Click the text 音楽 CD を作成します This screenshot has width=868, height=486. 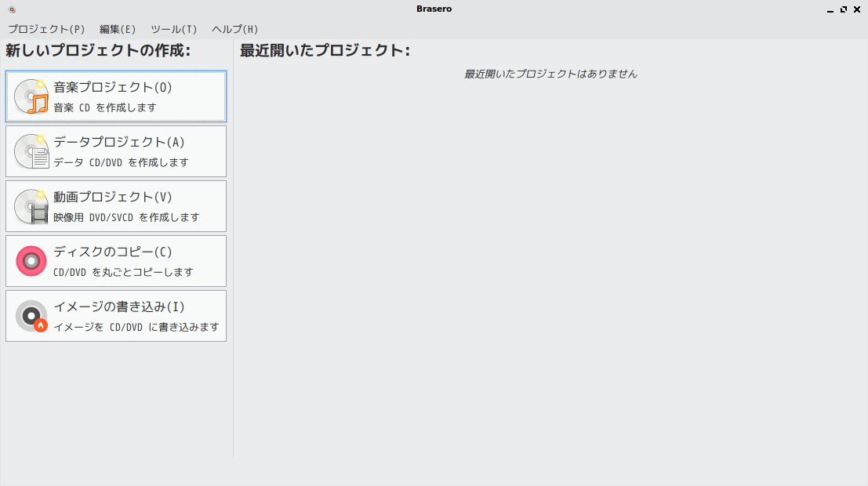tap(104, 107)
